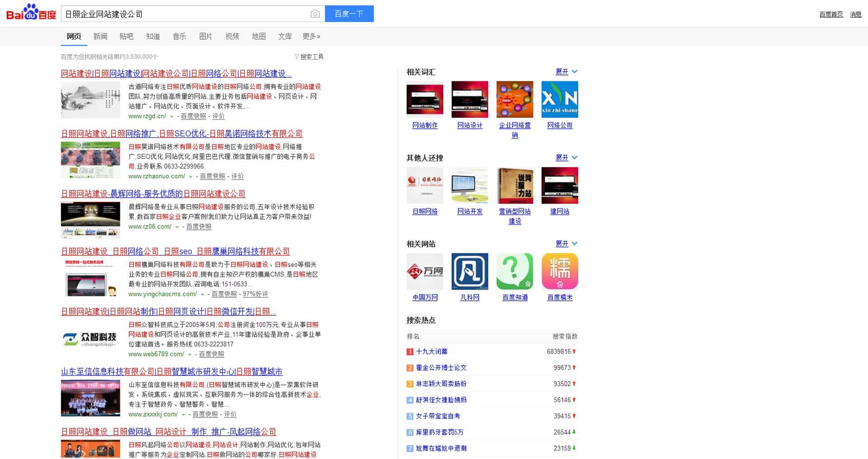The image size is (868, 459).
Task: Open dropdown arrow next to www.rzgd.cn
Action: (x=172, y=117)
